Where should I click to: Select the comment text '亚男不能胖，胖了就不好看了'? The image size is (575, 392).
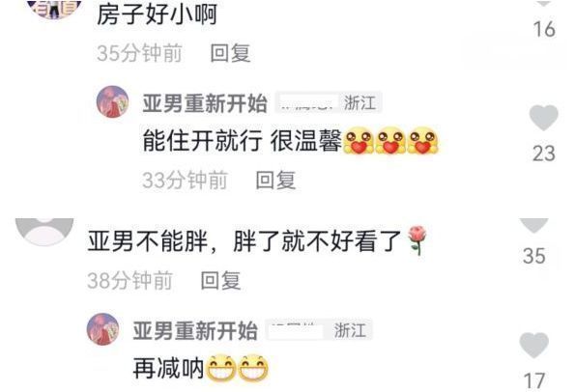coord(244,241)
